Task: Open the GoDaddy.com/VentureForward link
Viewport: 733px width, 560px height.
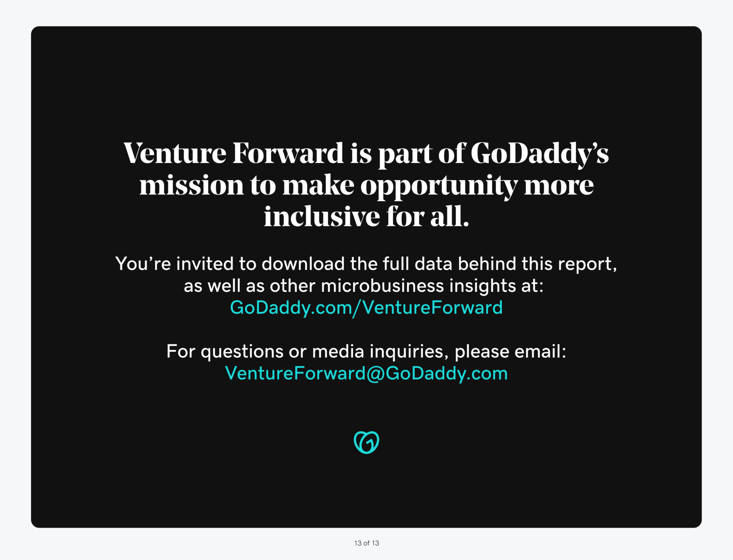Action: 366,308
